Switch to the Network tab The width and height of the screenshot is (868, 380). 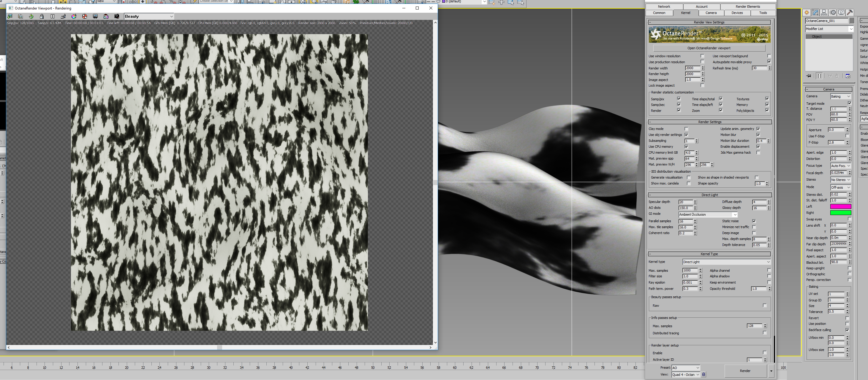[x=664, y=7]
